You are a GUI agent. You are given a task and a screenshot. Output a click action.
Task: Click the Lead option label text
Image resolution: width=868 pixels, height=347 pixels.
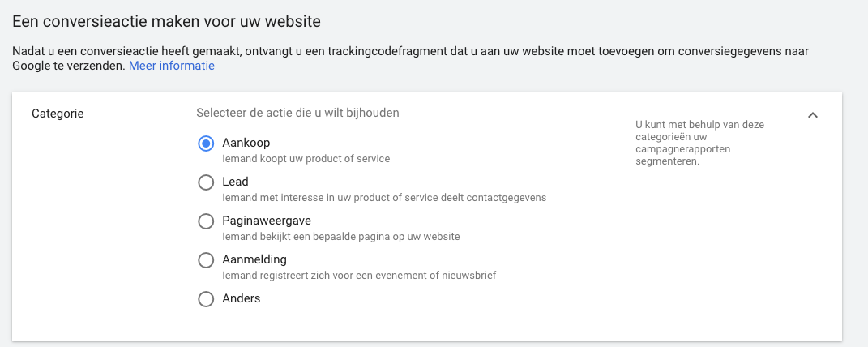pyautogui.click(x=235, y=182)
